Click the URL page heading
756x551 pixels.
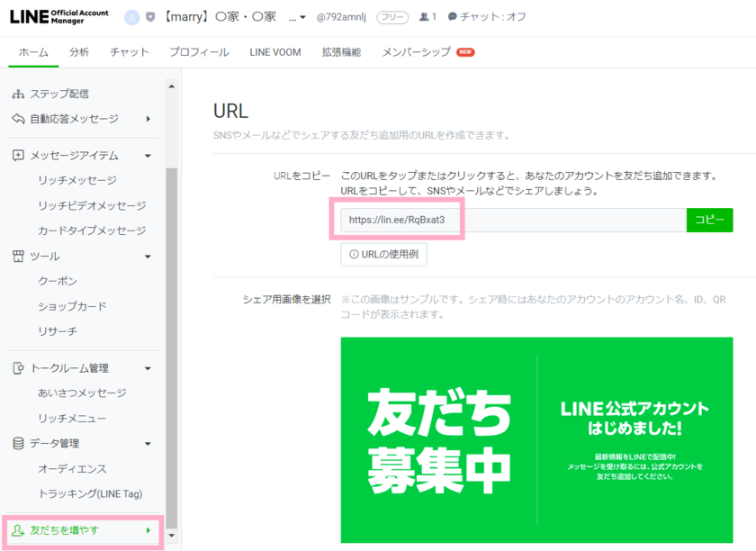pos(231,111)
